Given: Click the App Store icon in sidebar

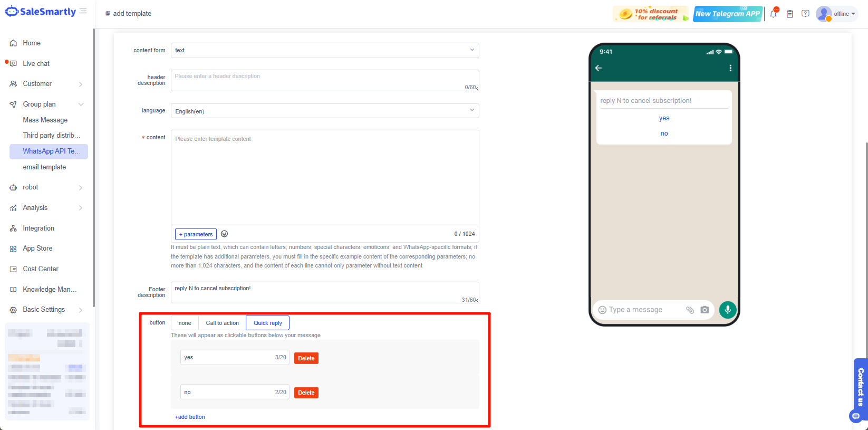Looking at the screenshot, I should point(13,249).
